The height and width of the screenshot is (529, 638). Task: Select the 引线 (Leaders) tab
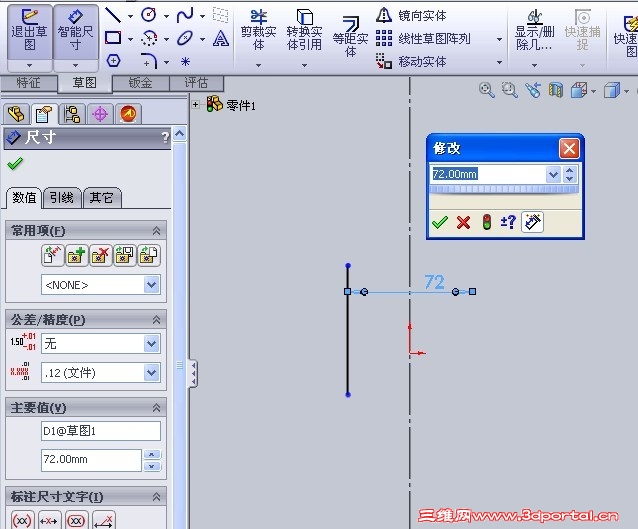(62, 198)
